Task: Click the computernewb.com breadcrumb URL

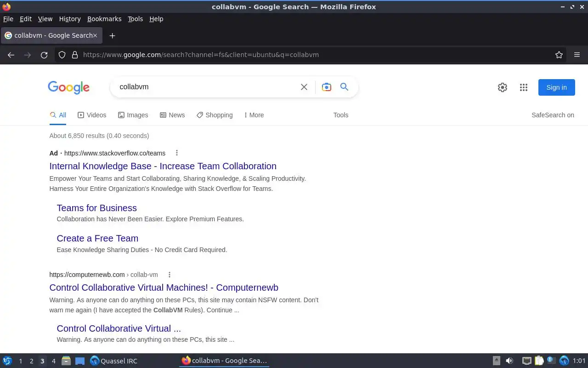Action: [x=104, y=275]
